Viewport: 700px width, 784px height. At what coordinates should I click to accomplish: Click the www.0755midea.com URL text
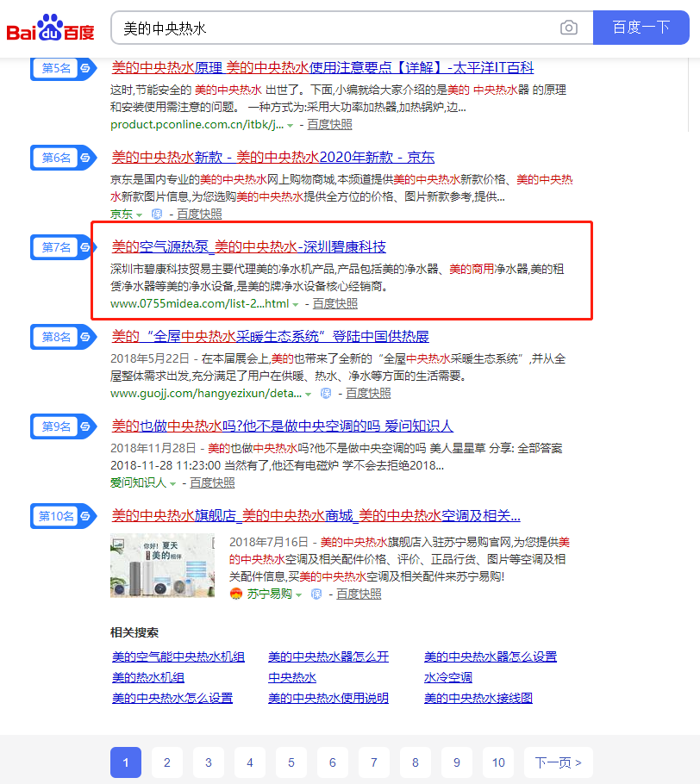pyautogui.click(x=200, y=303)
